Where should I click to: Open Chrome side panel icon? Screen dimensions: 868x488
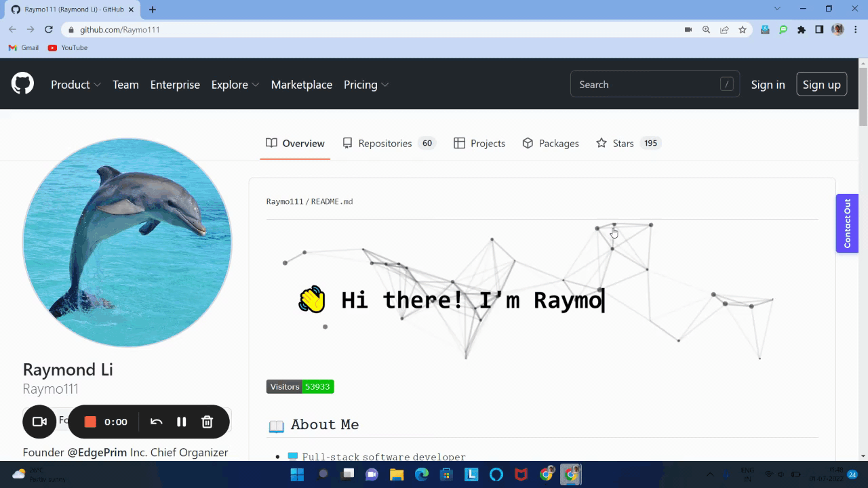click(x=819, y=30)
